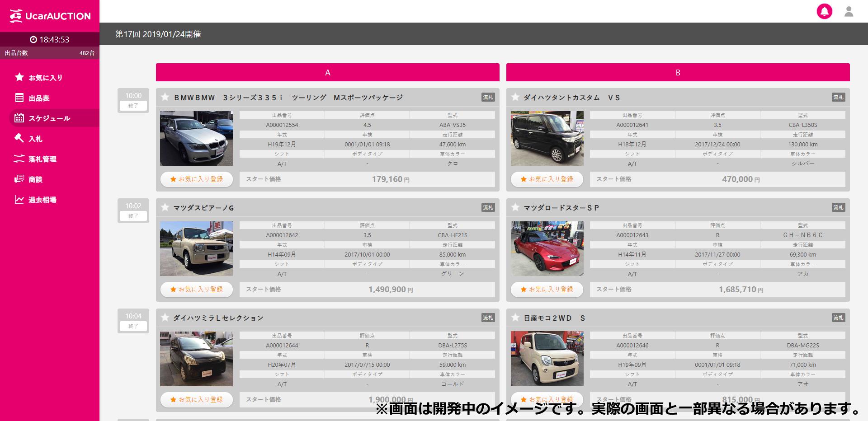Click the UcarAUCTION logo

50,16
